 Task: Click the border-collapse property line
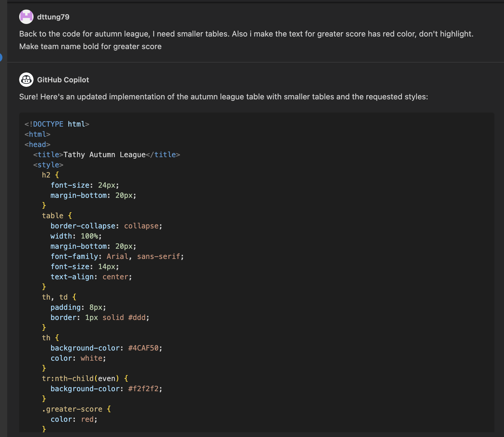(x=106, y=226)
